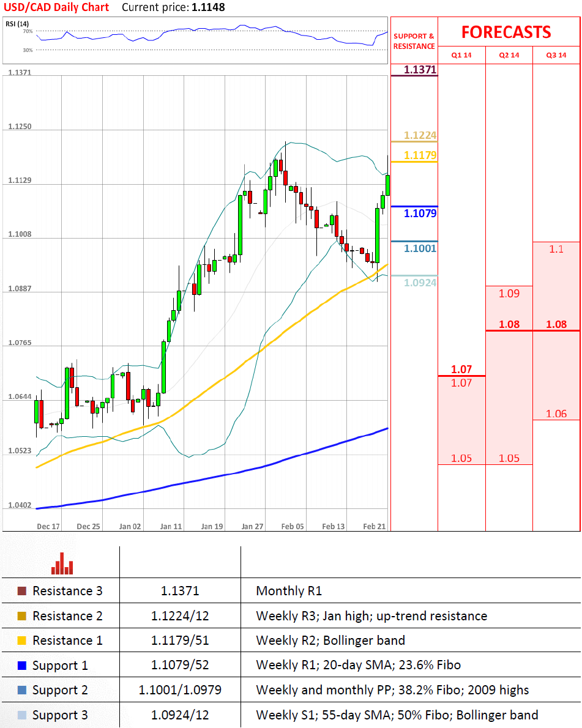Viewport: 582px width, 728px height.
Task: Click the 1.1079 support level label
Action: 420,214
